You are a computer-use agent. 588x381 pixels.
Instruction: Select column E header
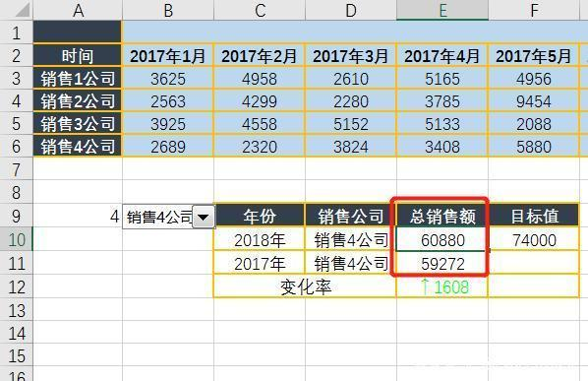442,10
